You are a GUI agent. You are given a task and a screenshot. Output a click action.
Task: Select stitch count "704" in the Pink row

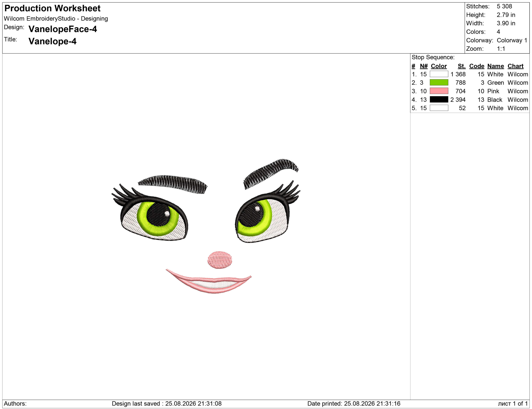pos(461,91)
